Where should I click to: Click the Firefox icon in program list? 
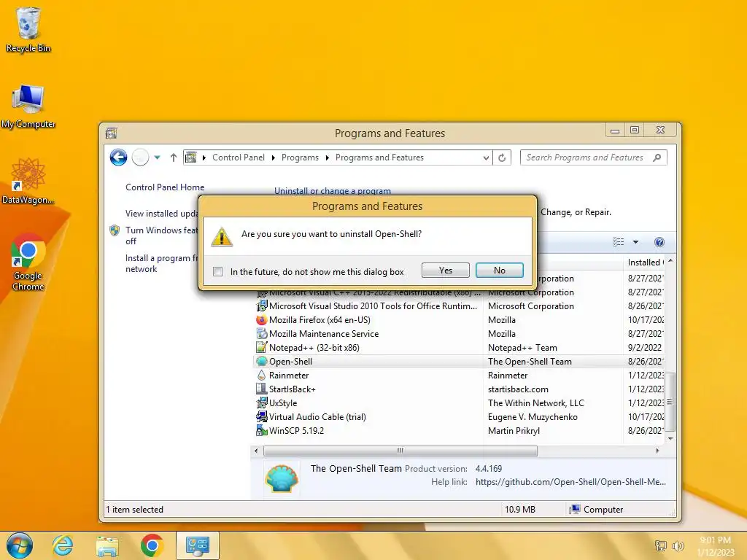pyautogui.click(x=262, y=319)
